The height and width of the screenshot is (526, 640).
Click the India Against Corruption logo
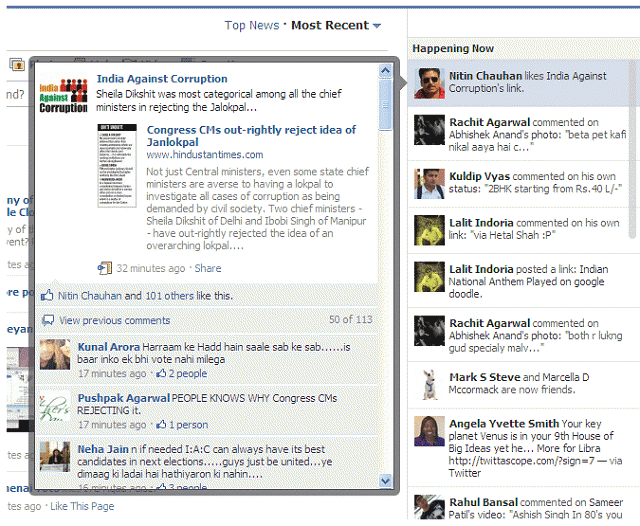click(x=65, y=95)
